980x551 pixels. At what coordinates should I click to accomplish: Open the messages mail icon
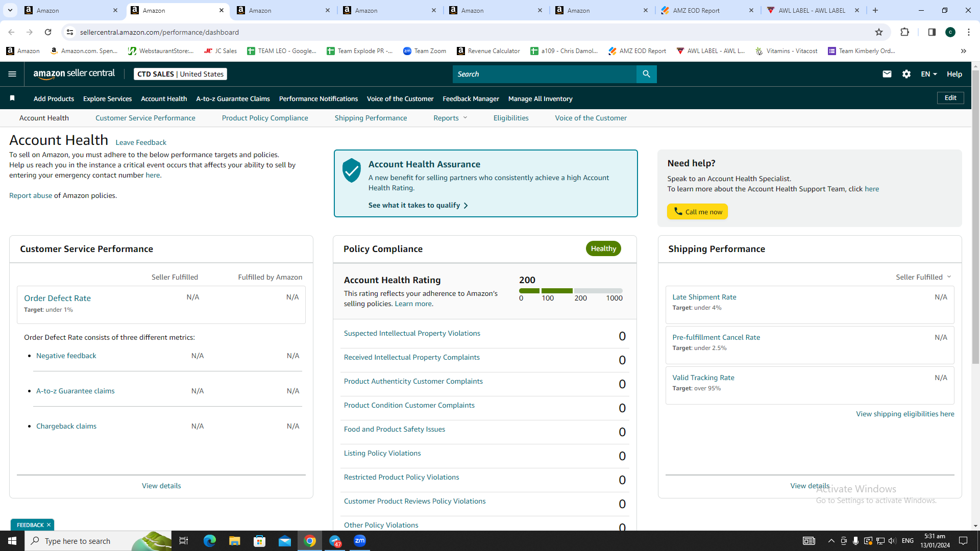(x=887, y=74)
